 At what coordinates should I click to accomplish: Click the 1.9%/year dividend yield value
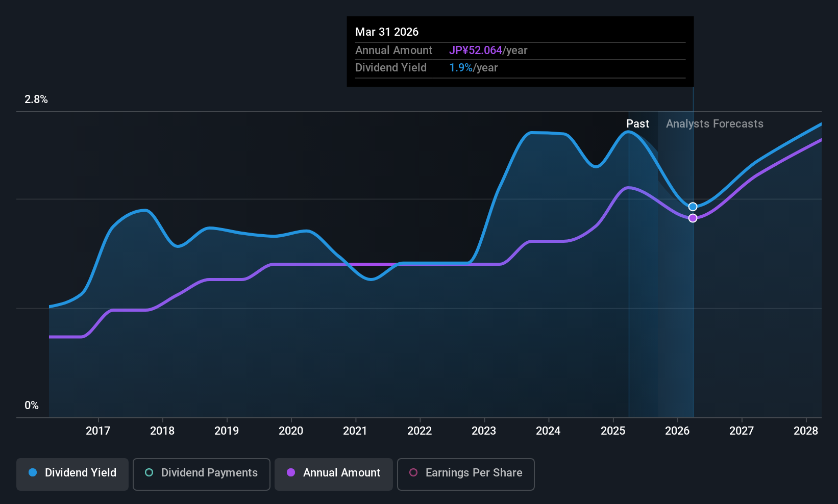pos(473,68)
